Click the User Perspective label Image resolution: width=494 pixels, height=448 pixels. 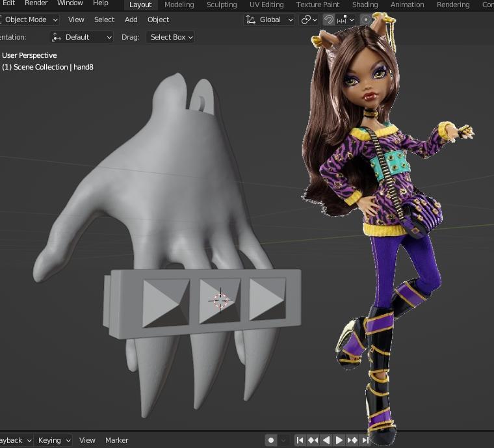point(29,55)
